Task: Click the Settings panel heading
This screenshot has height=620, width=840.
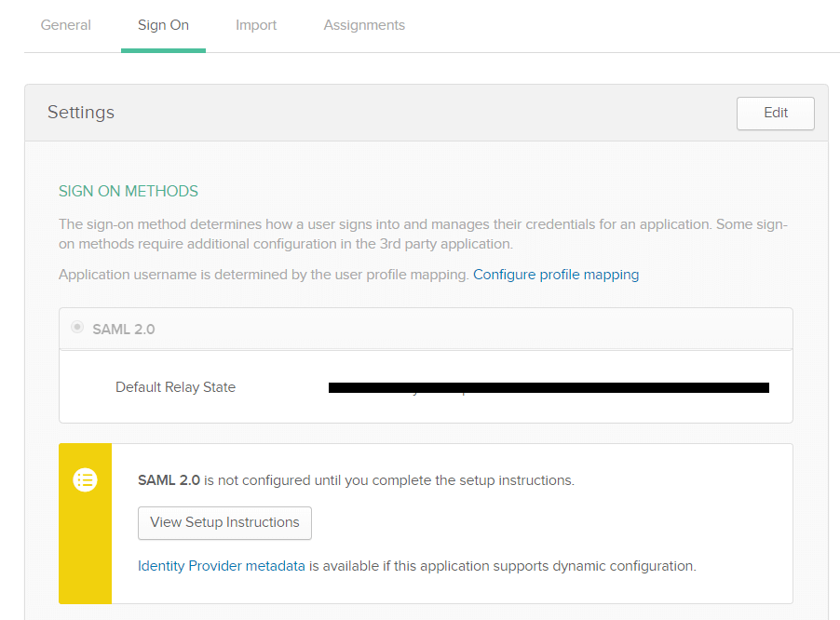Action: pos(81,113)
